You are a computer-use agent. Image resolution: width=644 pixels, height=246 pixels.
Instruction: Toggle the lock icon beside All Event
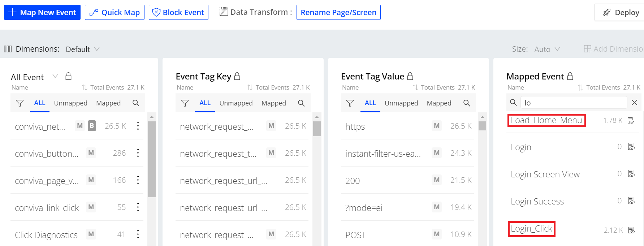[x=68, y=76]
